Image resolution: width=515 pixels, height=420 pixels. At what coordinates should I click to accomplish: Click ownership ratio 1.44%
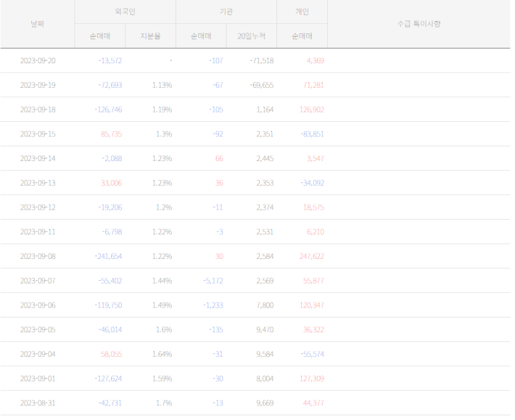(163, 281)
